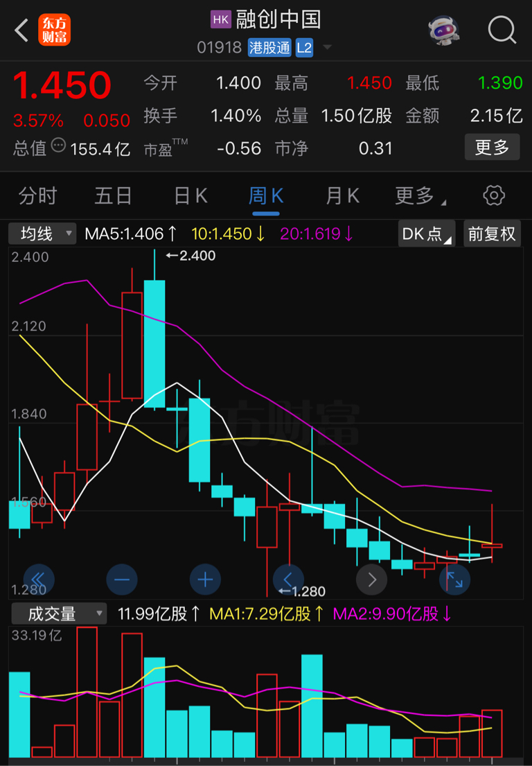
Task: Tap the current price 1.450
Action: (x=62, y=85)
